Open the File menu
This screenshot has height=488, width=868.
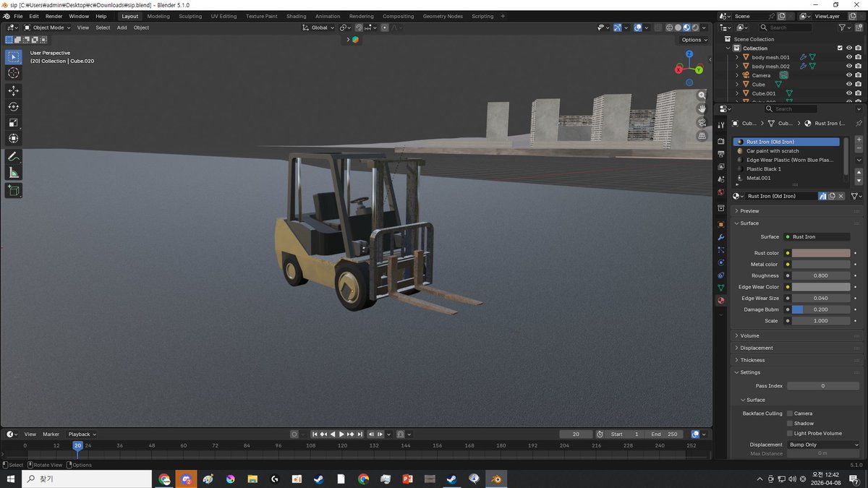point(17,16)
